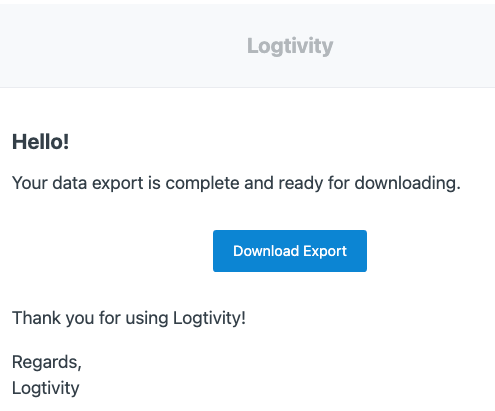Click the word complete in the message
The image size is (495, 411).
(x=202, y=183)
